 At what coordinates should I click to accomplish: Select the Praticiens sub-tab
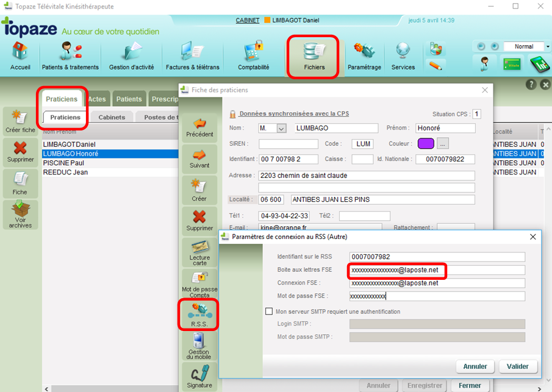tap(65, 117)
